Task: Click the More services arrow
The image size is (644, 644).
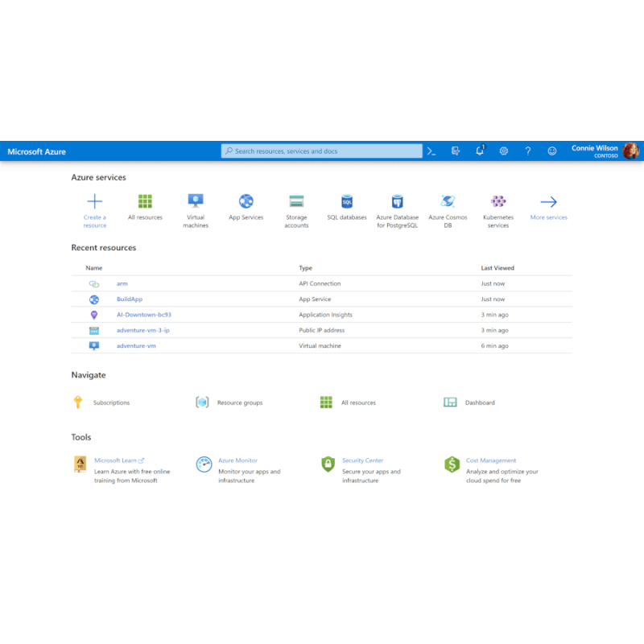Action: click(549, 202)
